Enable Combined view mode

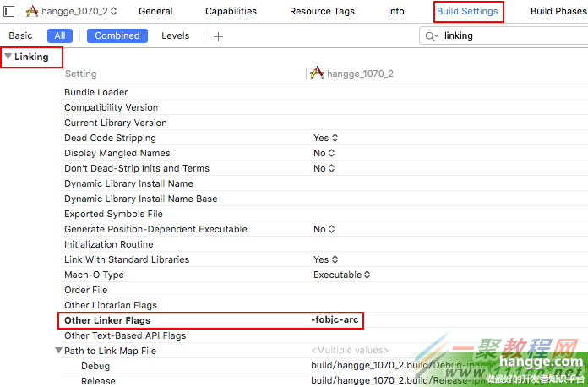click(117, 36)
